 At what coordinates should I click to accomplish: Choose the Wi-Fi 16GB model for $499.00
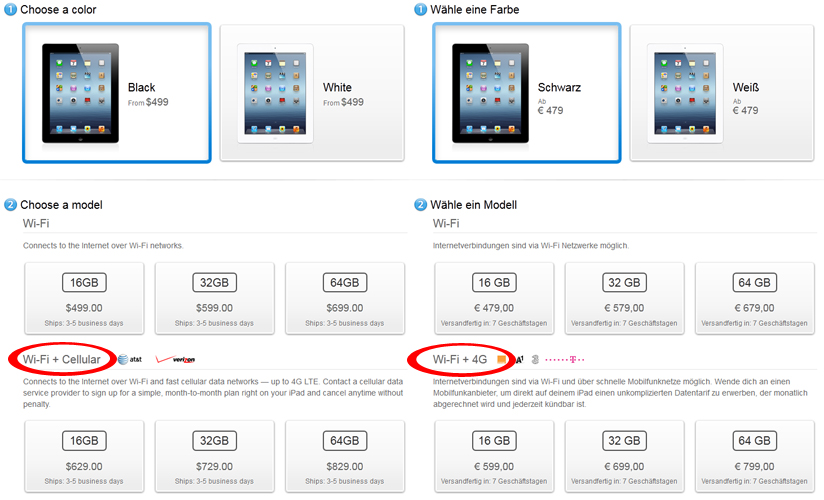(x=84, y=298)
